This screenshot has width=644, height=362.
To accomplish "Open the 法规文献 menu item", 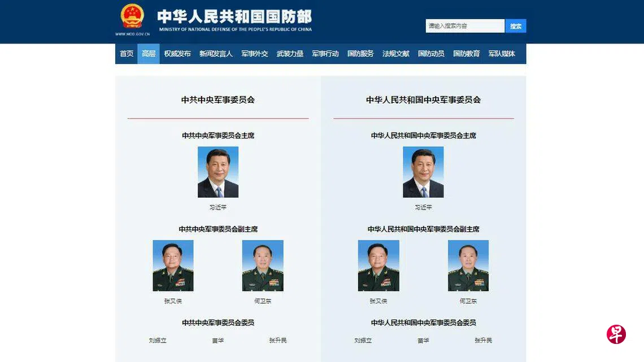I will coord(396,54).
